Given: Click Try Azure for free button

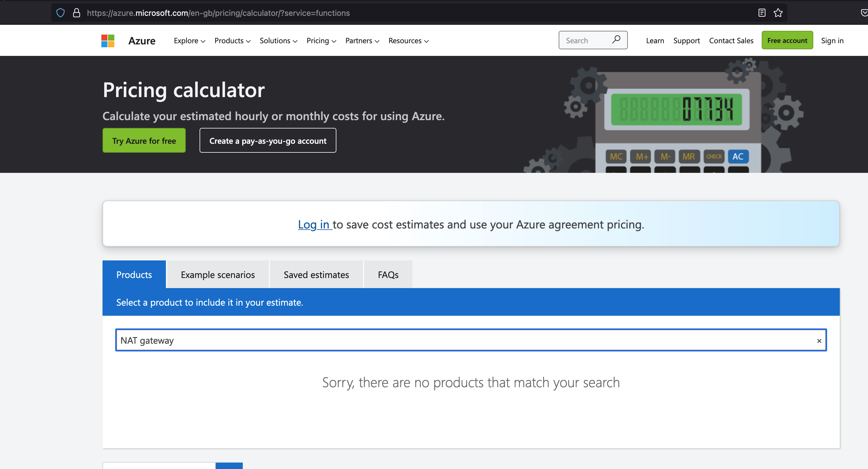Looking at the screenshot, I should click(x=144, y=140).
